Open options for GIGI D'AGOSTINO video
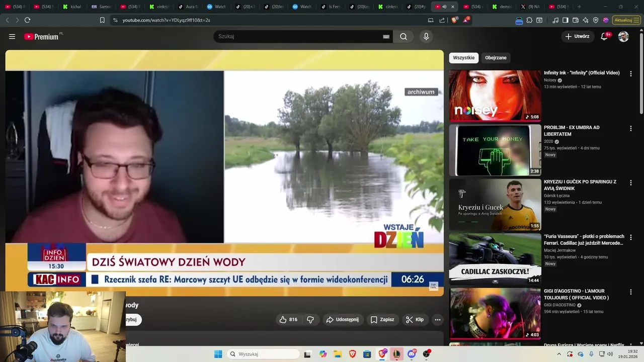The height and width of the screenshot is (362, 644). [631, 292]
